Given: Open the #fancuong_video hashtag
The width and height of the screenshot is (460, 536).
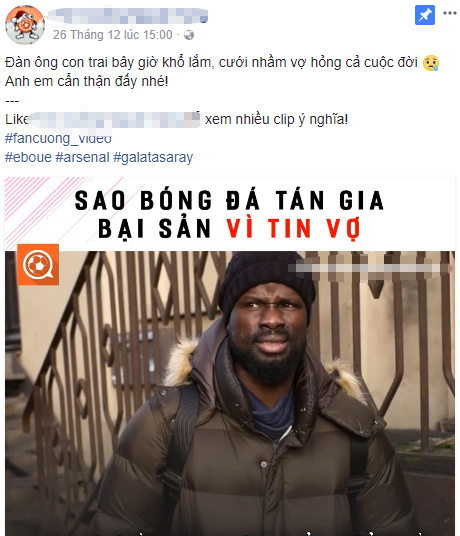Looking at the screenshot, I should click(58, 138).
